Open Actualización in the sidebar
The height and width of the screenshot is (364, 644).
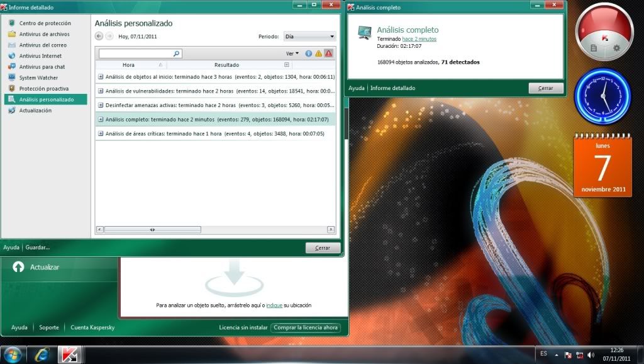35,110
